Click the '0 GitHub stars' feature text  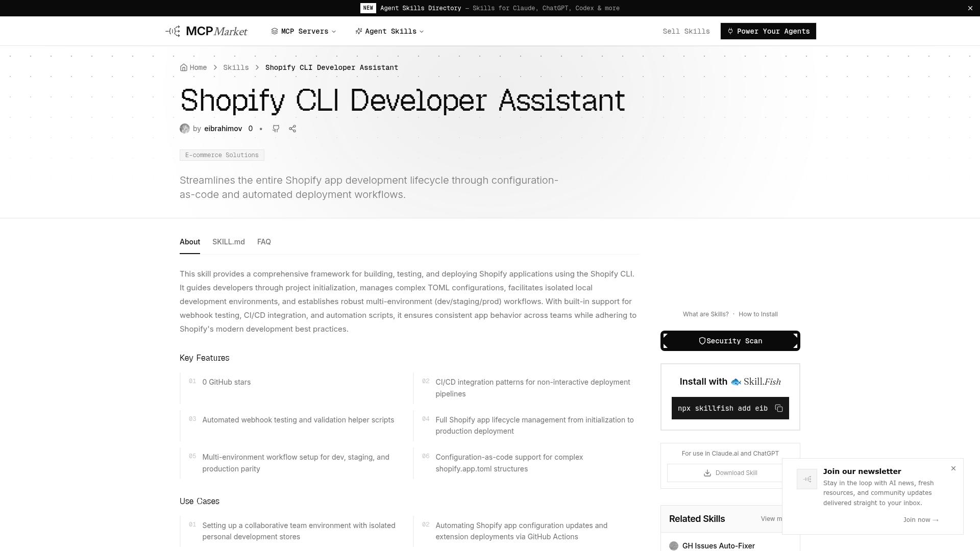(x=227, y=382)
